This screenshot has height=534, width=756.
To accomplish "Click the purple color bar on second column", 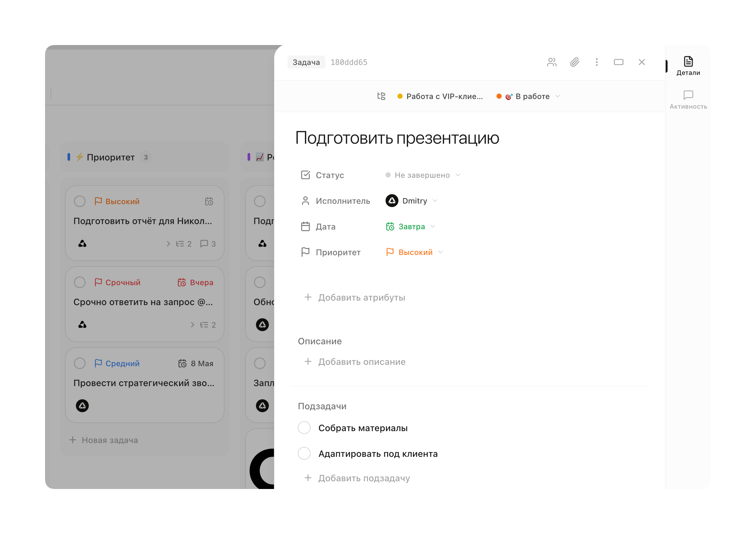I will click(249, 157).
